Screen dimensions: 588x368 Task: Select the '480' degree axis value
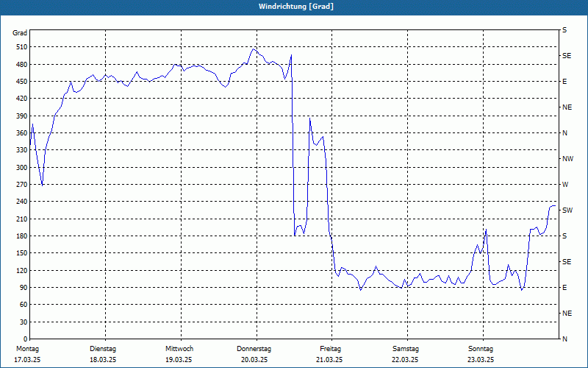pyautogui.click(x=22, y=65)
